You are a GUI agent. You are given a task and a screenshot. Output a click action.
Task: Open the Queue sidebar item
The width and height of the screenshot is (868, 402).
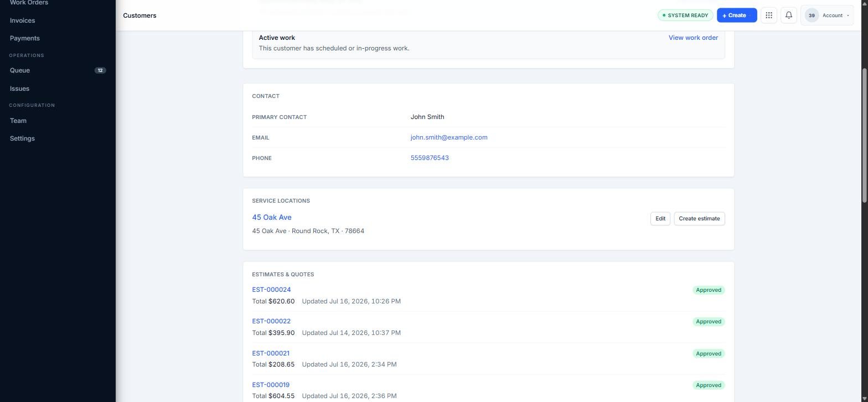[20, 70]
